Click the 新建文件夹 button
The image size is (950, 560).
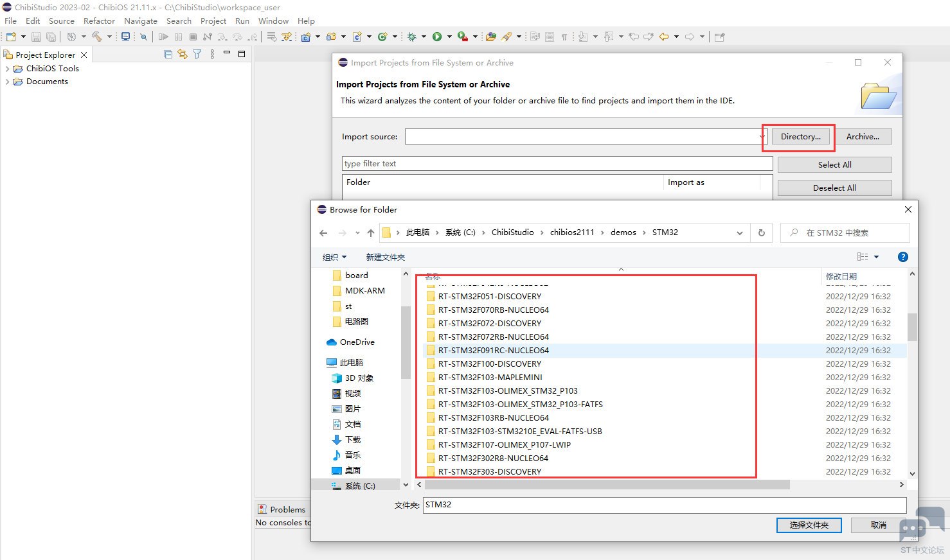(386, 258)
